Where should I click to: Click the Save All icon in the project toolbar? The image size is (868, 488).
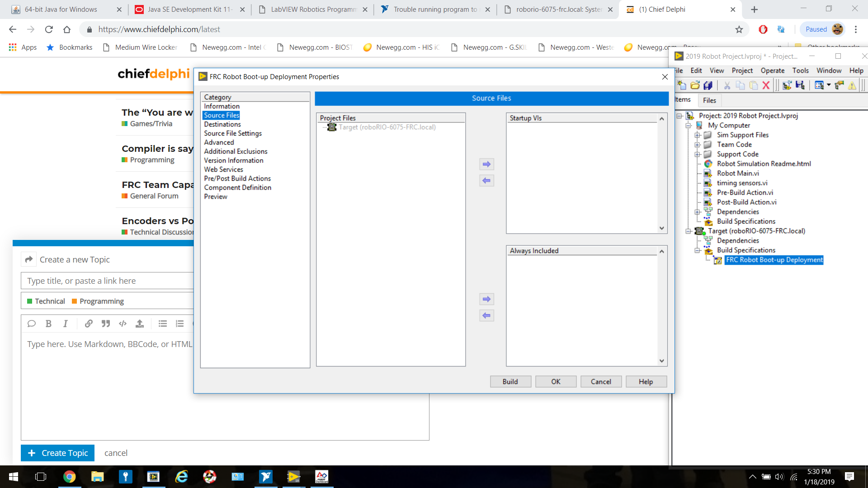(708, 85)
